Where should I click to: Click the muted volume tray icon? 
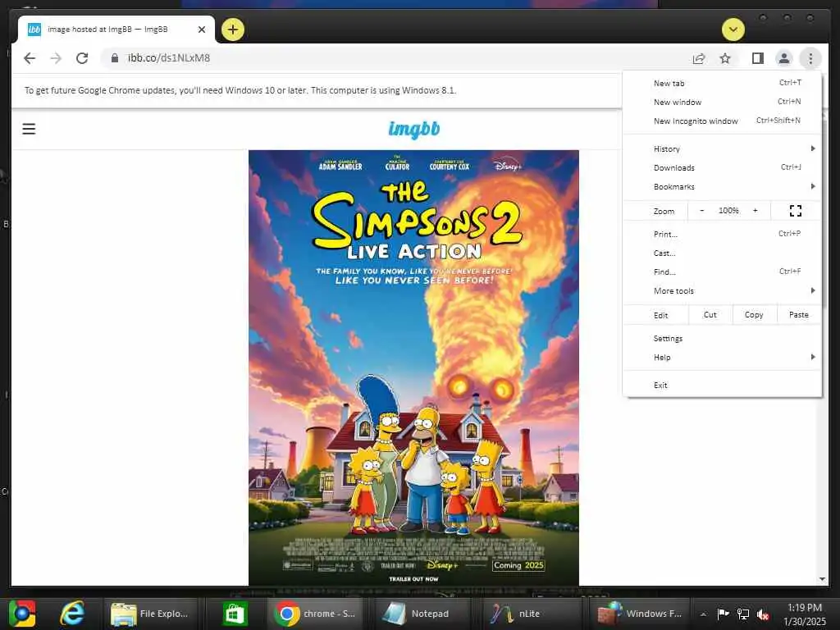point(764,614)
